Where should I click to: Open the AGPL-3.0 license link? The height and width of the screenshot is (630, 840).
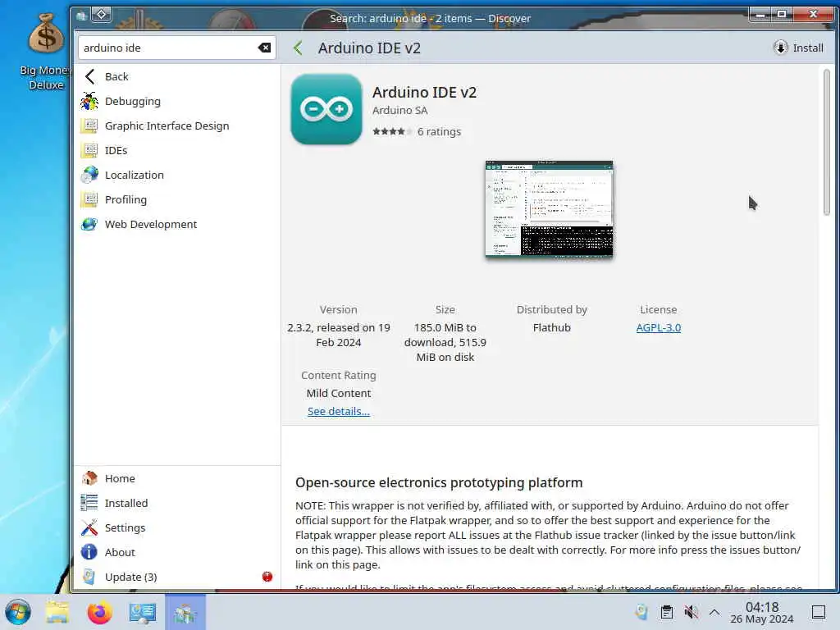click(x=659, y=327)
